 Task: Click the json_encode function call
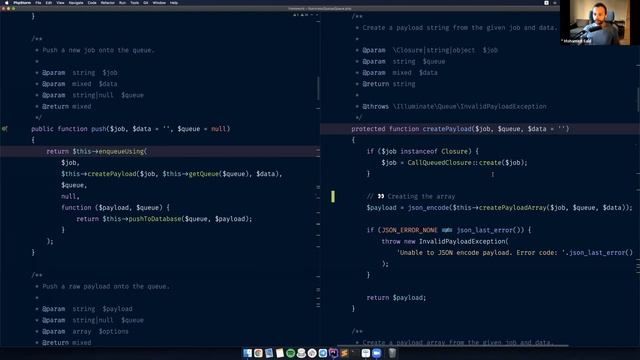click(x=429, y=208)
